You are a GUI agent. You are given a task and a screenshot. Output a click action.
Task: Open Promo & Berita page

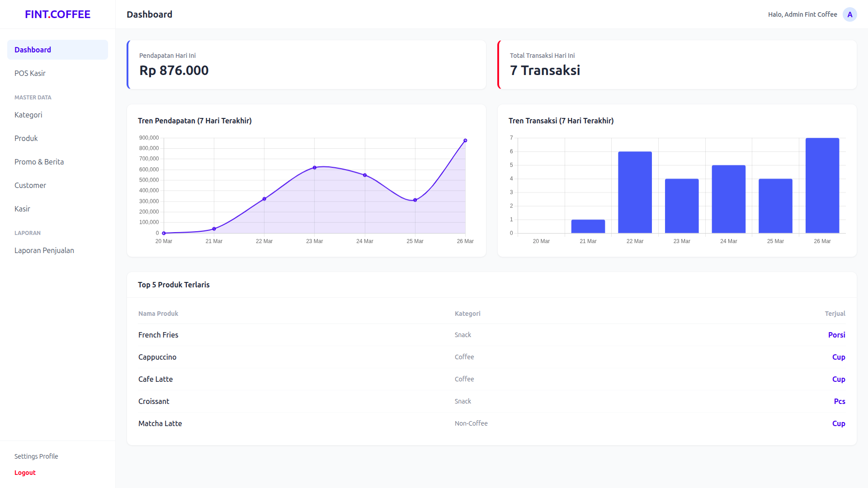pyautogui.click(x=57, y=162)
